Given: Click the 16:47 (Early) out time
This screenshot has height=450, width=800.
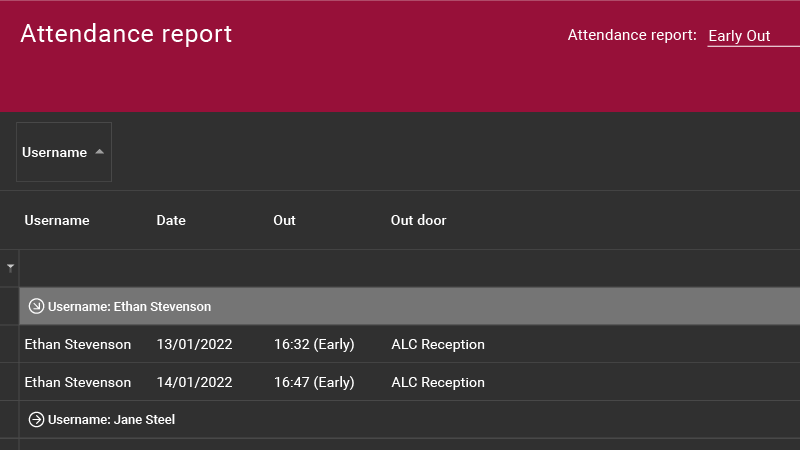Looking at the screenshot, I should (314, 382).
